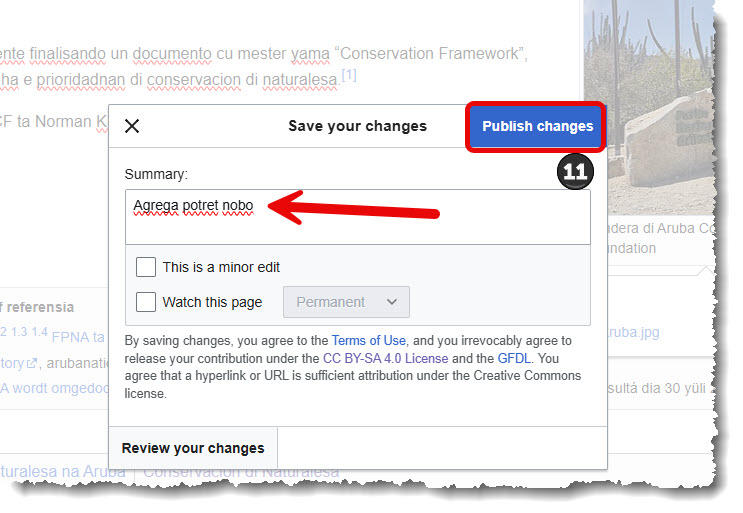Select the Aruba park image thumbnail
This screenshot has width=743, height=513.
tap(650, 107)
